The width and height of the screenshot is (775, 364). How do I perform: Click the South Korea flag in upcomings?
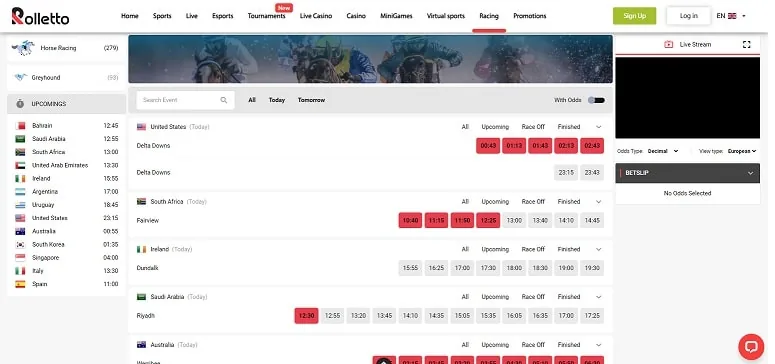[x=20, y=244]
